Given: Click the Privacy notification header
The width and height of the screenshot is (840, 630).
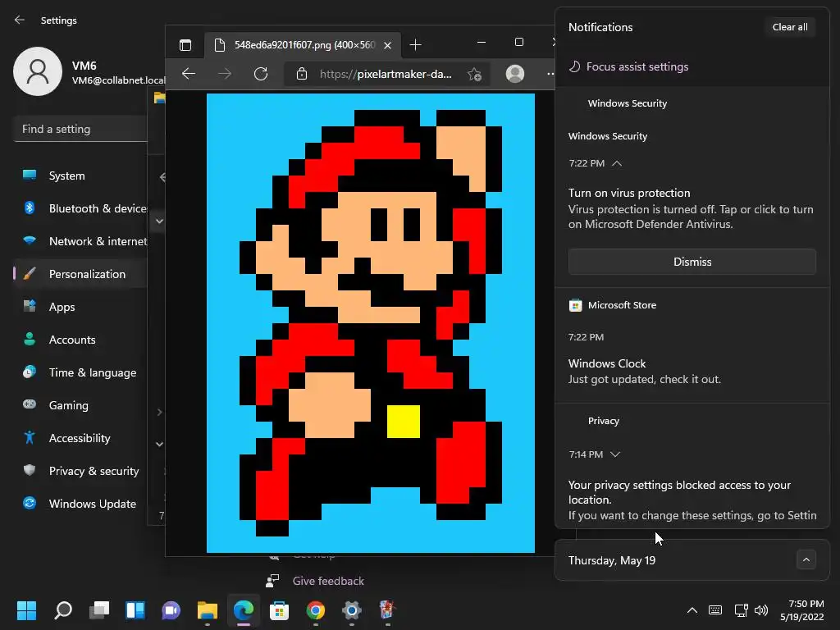Looking at the screenshot, I should 604,421.
